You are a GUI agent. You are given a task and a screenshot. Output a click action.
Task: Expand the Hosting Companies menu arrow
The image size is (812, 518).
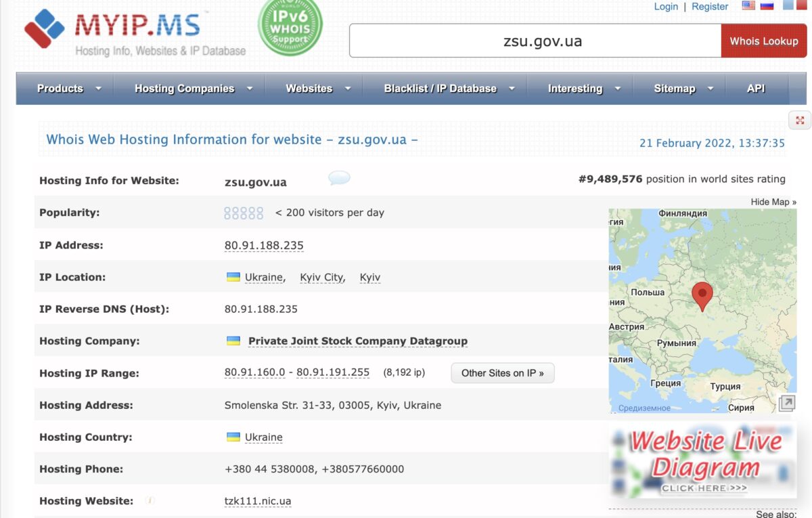pos(250,88)
